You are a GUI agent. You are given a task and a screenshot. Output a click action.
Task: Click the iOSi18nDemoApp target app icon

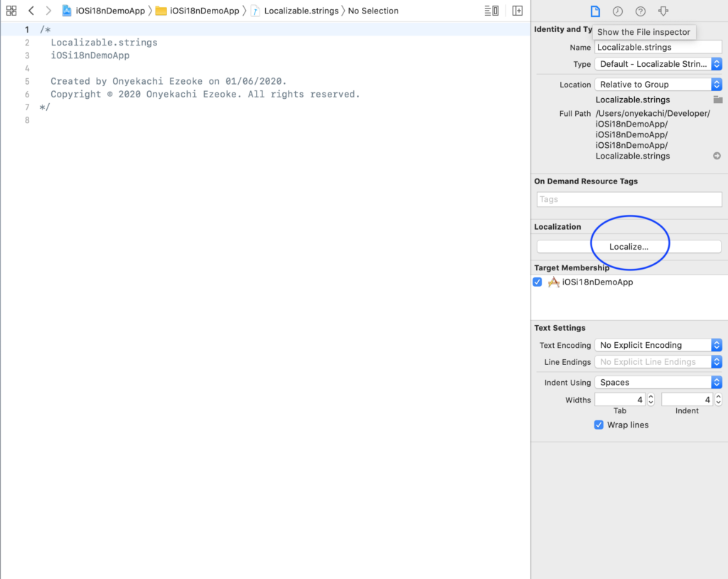click(553, 282)
